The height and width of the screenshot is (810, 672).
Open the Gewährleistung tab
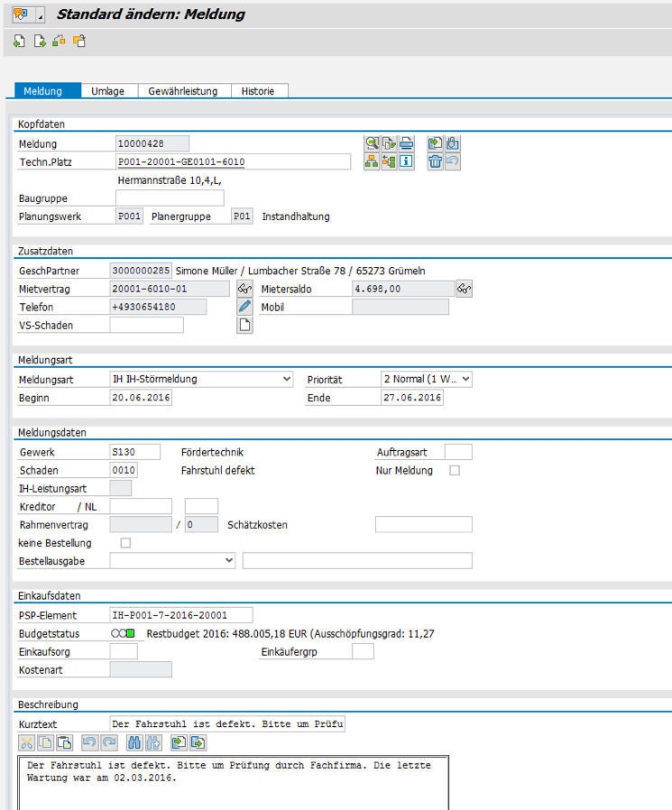click(x=183, y=91)
